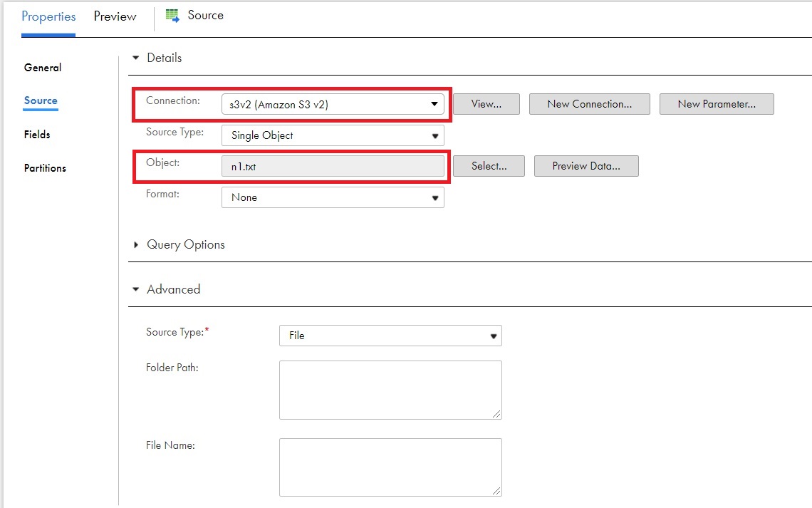Click the Source transformation icon
This screenshot has width=812, height=508.
click(172, 16)
